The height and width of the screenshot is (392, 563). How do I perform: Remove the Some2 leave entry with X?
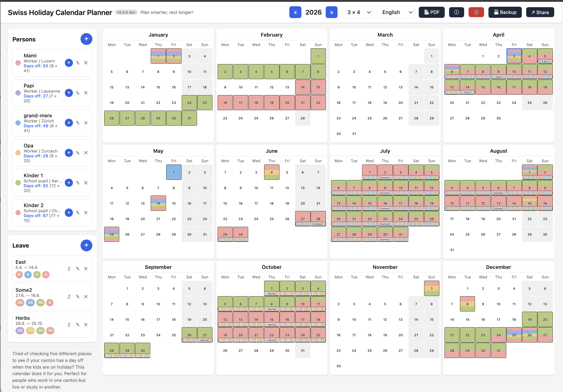(86, 297)
